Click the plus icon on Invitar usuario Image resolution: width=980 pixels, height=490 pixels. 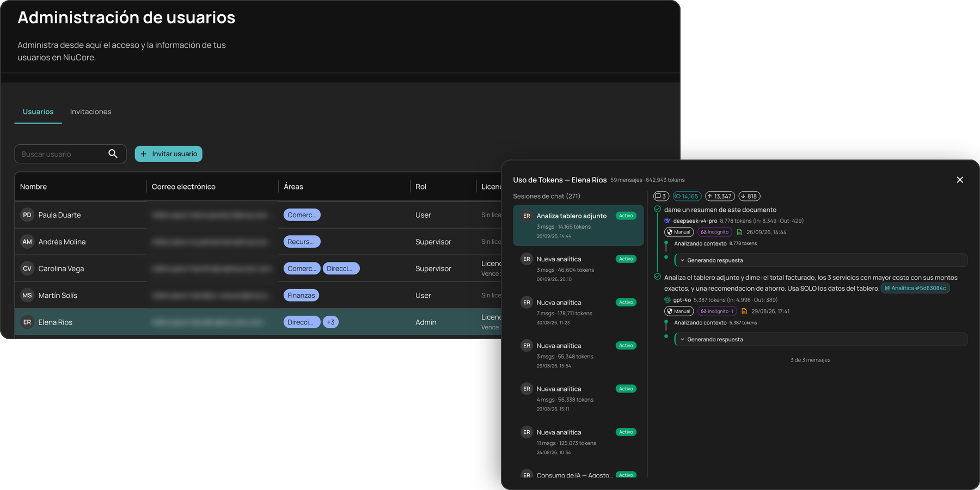pyautogui.click(x=144, y=154)
